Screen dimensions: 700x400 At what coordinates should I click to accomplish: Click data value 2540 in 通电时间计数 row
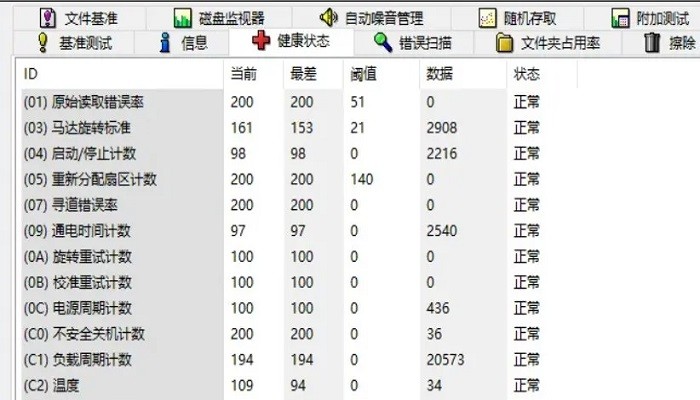[442, 231]
